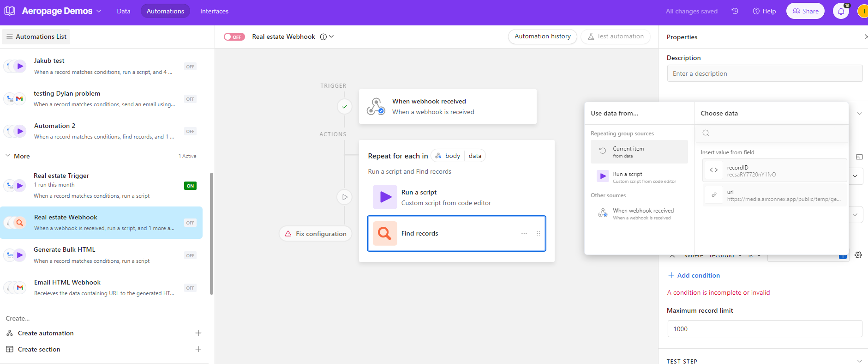The image size is (868, 364).
Task: Open the Data tab
Action: click(124, 11)
